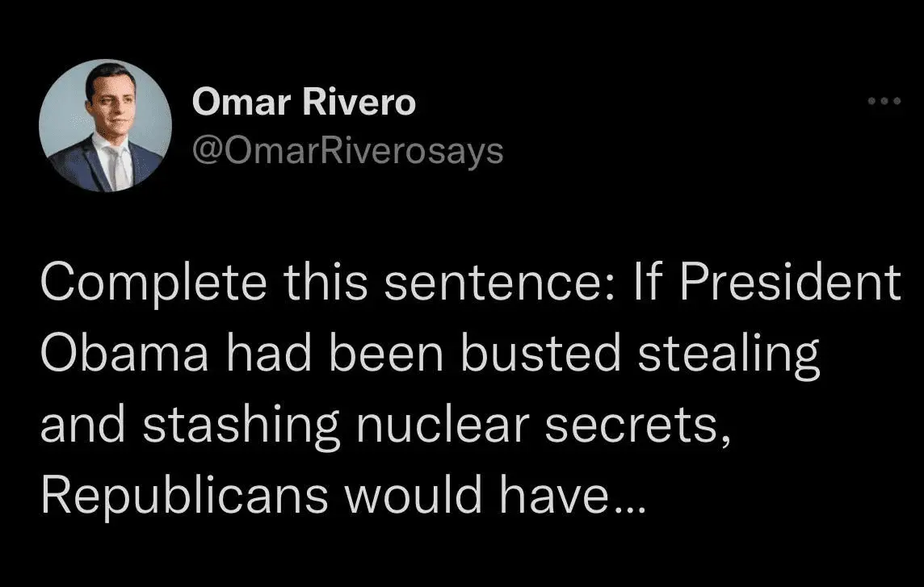Click the word "stealing" in the tweet
The height and width of the screenshot is (587, 924).
tap(729, 354)
